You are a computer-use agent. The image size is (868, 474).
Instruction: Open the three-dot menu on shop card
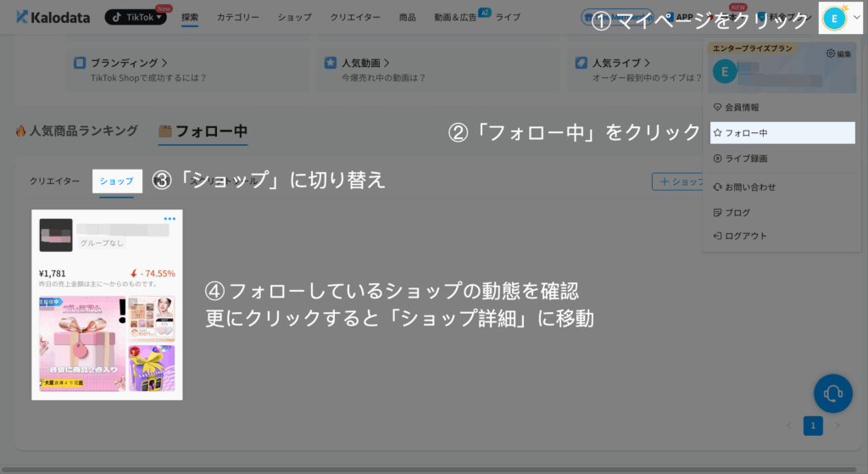pyautogui.click(x=170, y=219)
